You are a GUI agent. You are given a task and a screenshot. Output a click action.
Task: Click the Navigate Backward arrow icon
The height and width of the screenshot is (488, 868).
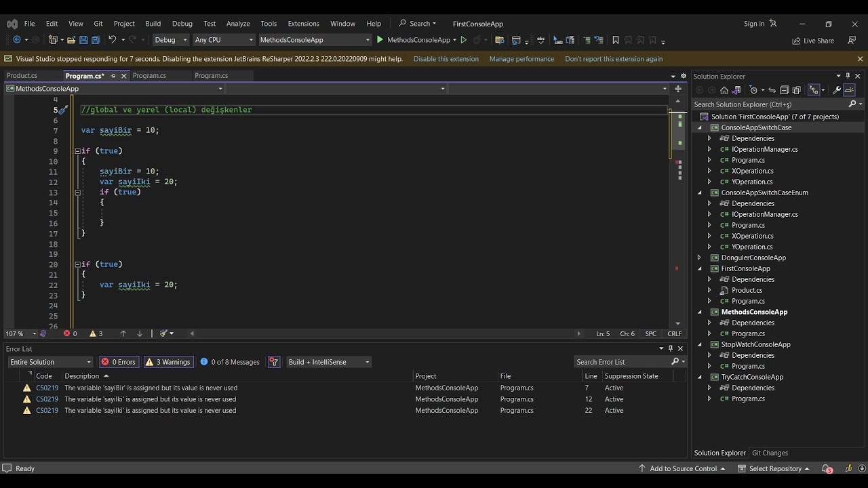17,40
